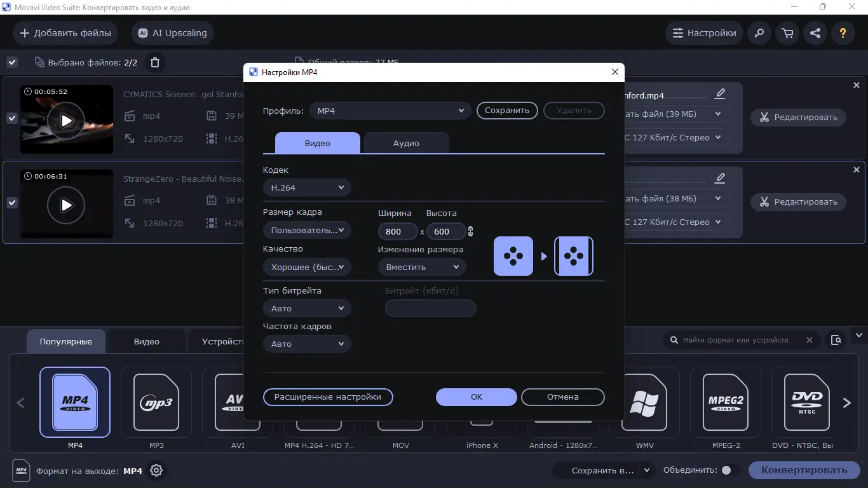Pick the DVD NTSC format icon

point(807,402)
